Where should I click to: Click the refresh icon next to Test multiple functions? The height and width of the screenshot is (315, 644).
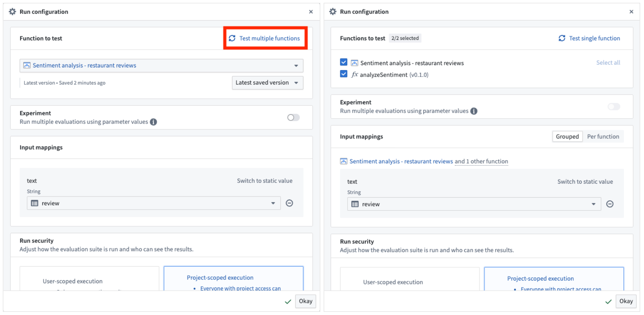click(232, 38)
